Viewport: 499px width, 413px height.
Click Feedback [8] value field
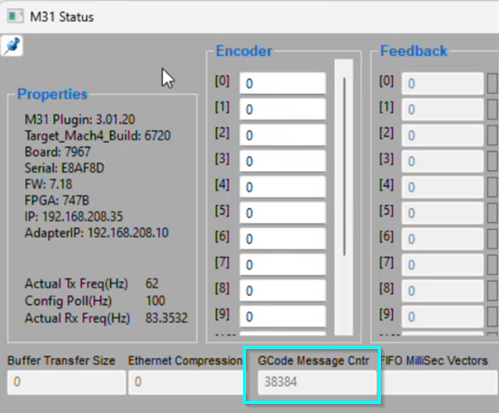(442, 291)
